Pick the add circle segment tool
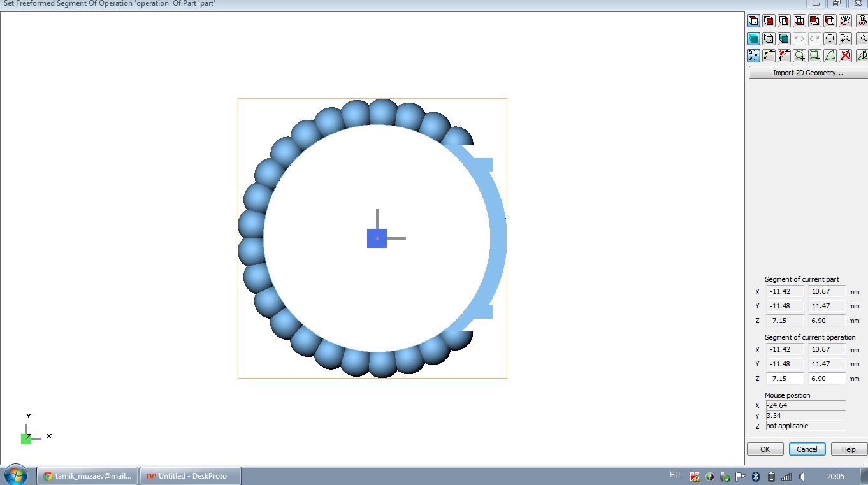 (799, 55)
